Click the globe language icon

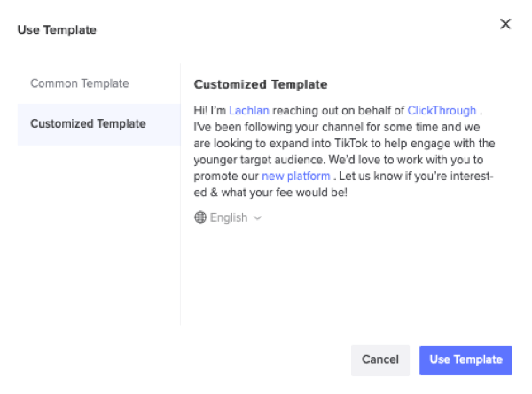pyautogui.click(x=200, y=217)
